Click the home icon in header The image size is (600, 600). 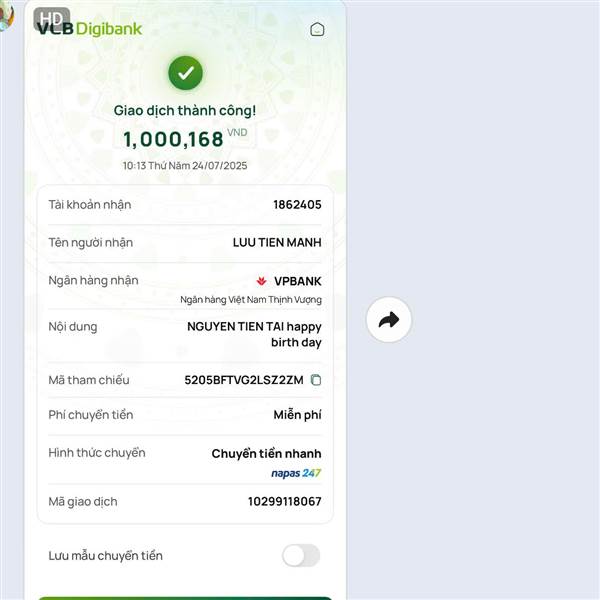317,29
